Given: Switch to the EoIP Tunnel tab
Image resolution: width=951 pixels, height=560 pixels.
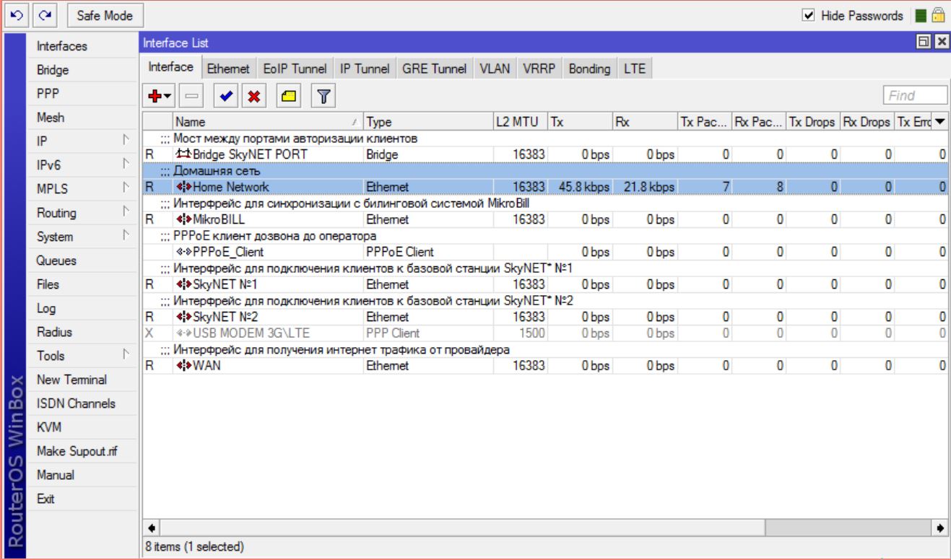Looking at the screenshot, I should tap(293, 69).
